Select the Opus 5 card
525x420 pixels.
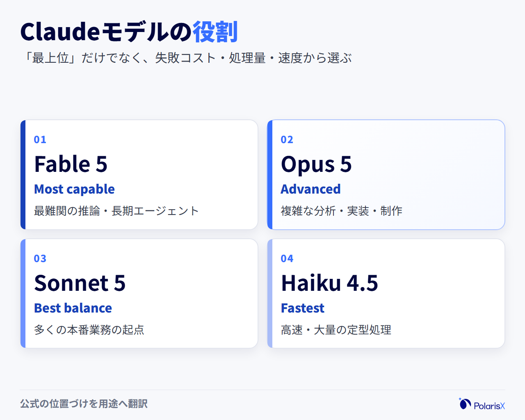tap(386, 175)
